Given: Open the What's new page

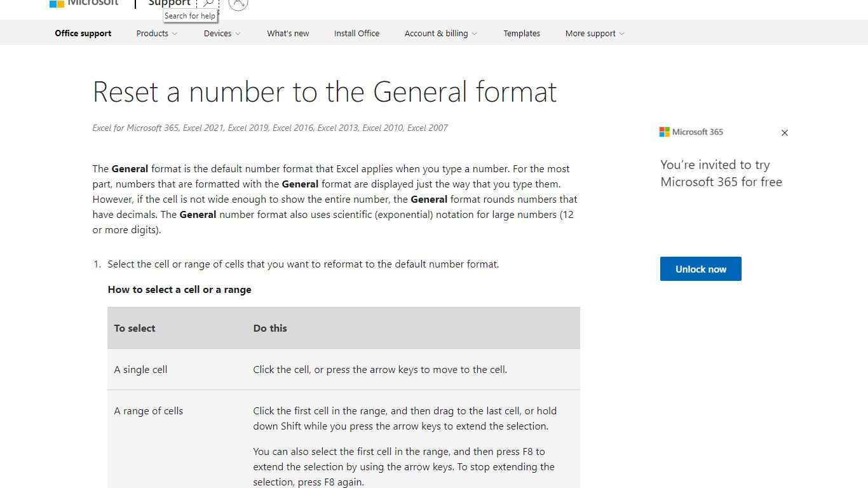Looking at the screenshot, I should (288, 34).
